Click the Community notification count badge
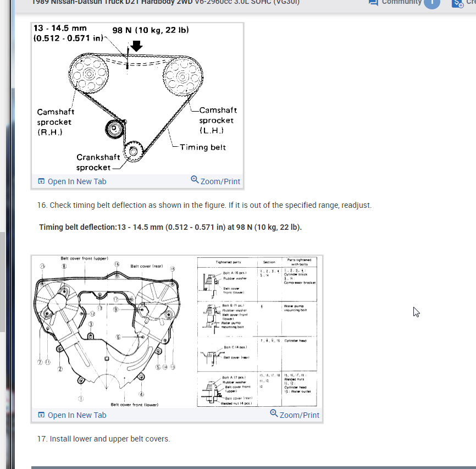 [x=431, y=4]
